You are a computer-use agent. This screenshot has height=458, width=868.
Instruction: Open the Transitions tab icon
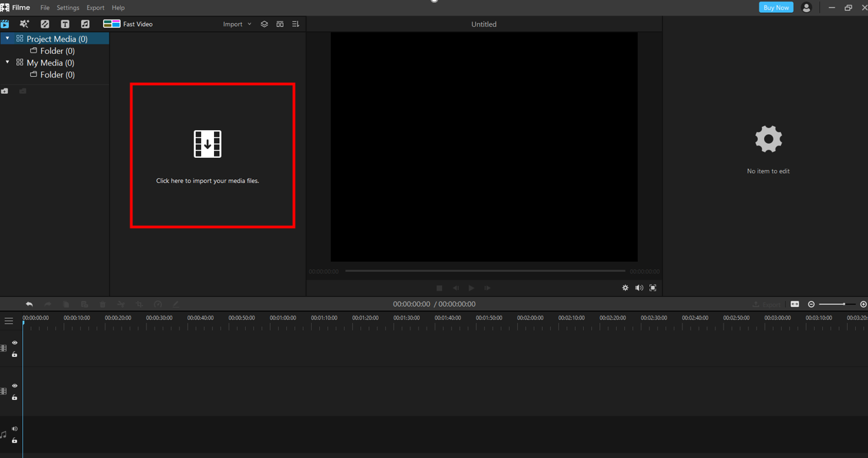(x=45, y=24)
